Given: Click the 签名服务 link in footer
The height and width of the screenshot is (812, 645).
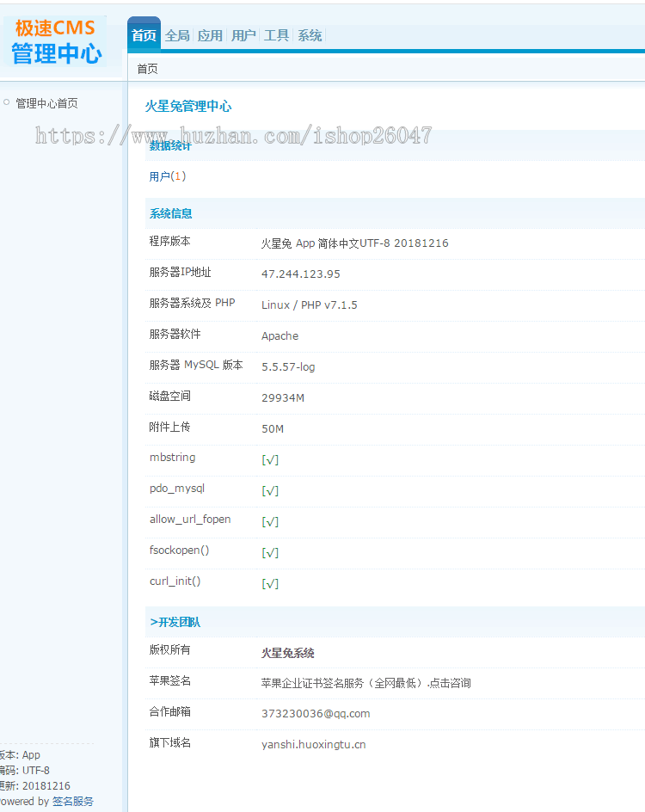Looking at the screenshot, I should tap(73, 801).
